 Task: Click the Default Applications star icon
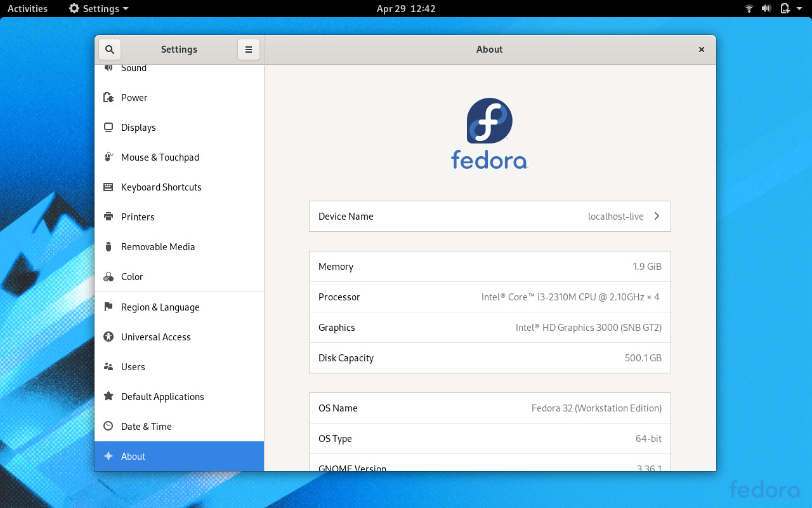point(108,397)
